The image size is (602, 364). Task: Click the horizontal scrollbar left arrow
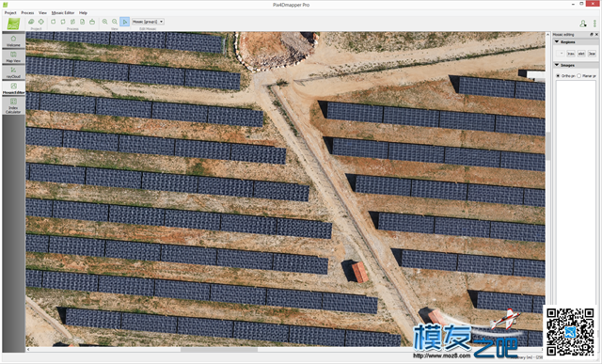coord(28,350)
